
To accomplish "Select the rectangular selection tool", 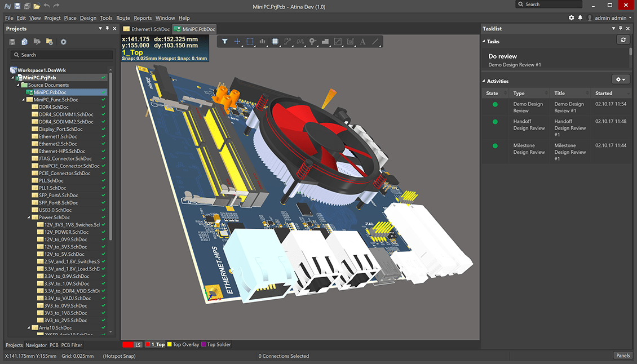I will tap(250, 41).
